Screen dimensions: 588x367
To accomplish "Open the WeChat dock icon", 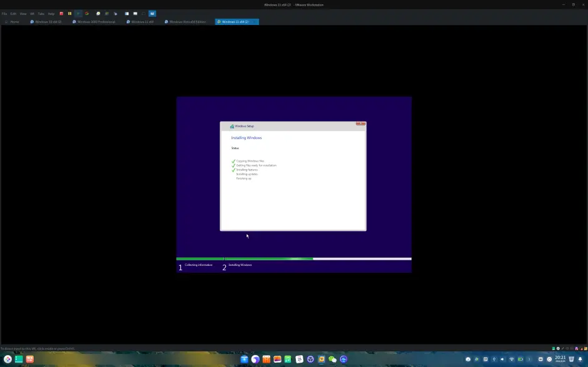I will (333, 359).
